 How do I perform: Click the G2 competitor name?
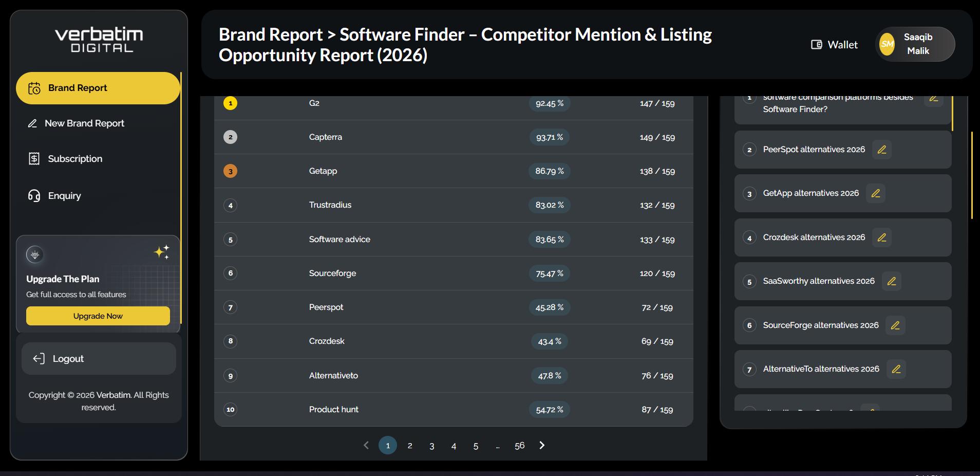click(314, 103)
